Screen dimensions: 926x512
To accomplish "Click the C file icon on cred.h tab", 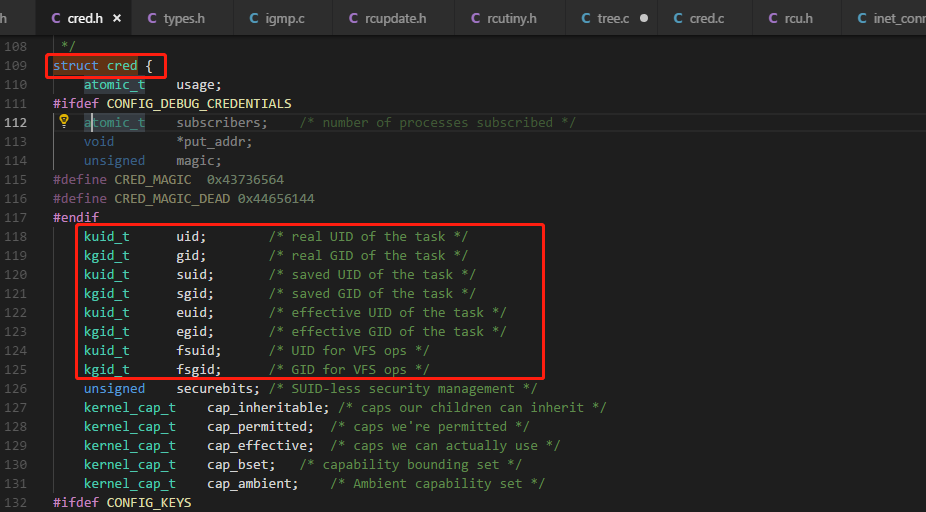I will 56,18.
